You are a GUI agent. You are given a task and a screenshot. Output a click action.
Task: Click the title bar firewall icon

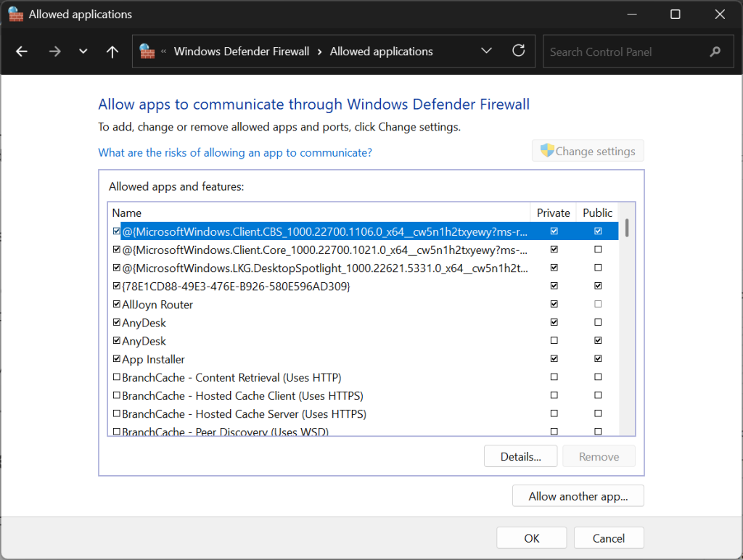click(15, 14)
